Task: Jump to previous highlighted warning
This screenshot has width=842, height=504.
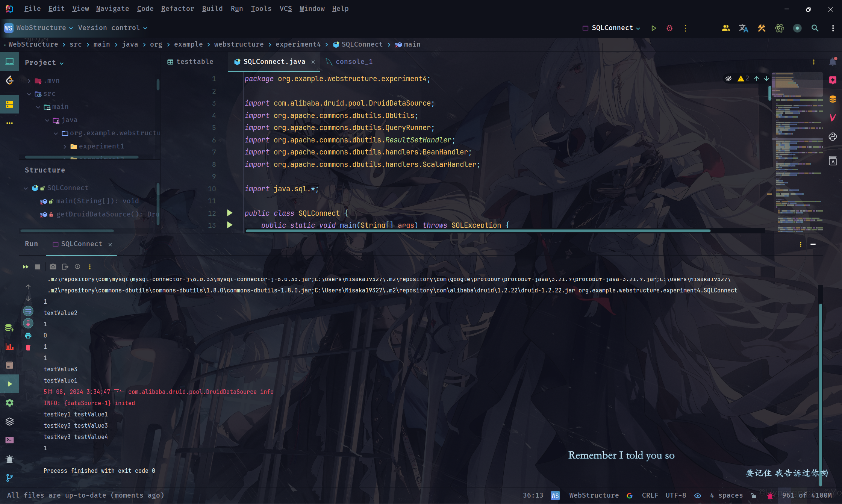Action: pos(757,79)
